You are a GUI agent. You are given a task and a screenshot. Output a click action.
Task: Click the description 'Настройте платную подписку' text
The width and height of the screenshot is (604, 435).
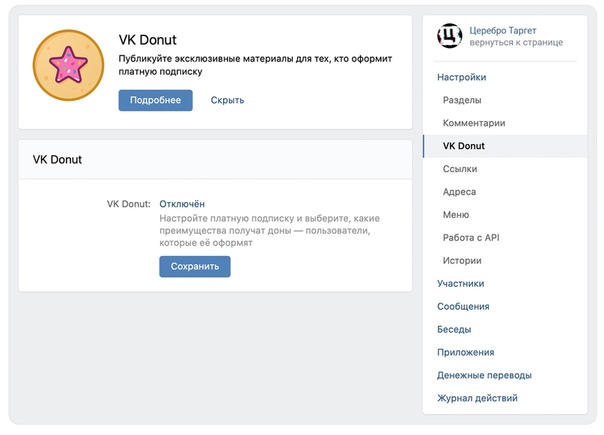269,230
